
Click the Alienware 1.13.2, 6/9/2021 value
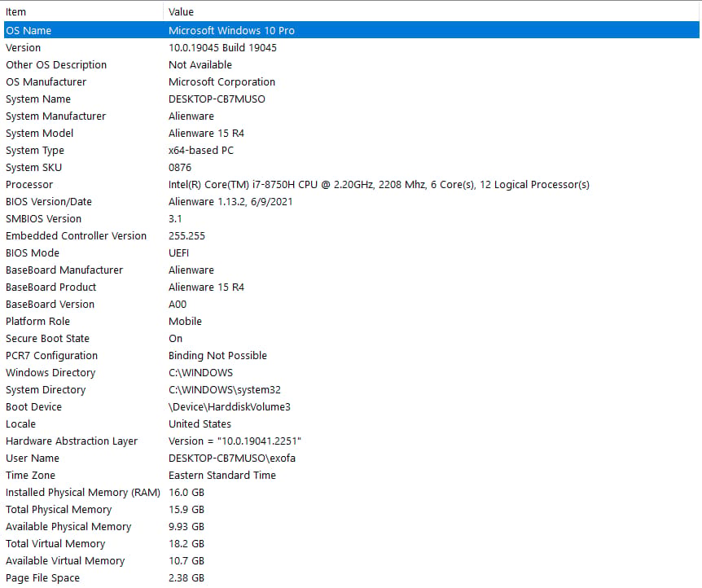(x=230, y=201)
